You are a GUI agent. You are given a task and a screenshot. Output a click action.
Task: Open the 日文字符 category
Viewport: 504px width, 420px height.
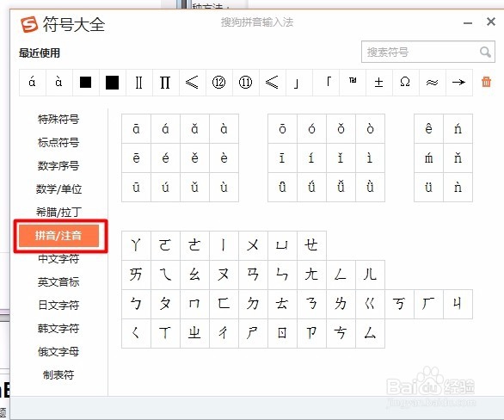(58, 305)
